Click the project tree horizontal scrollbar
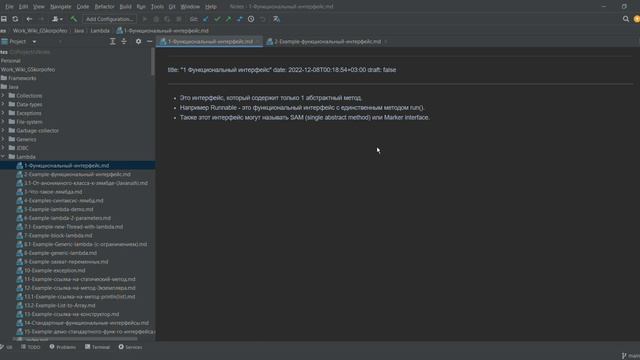 click(x=76, y=339)
